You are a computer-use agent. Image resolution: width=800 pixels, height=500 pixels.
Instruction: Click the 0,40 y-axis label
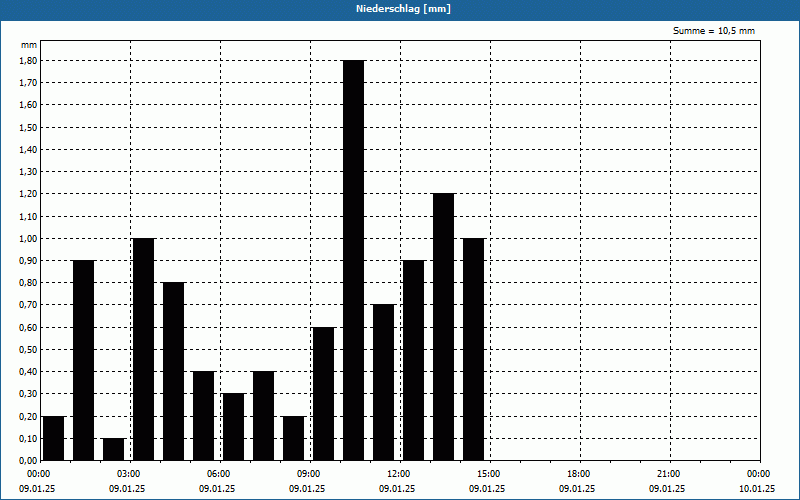coord(28,371)
